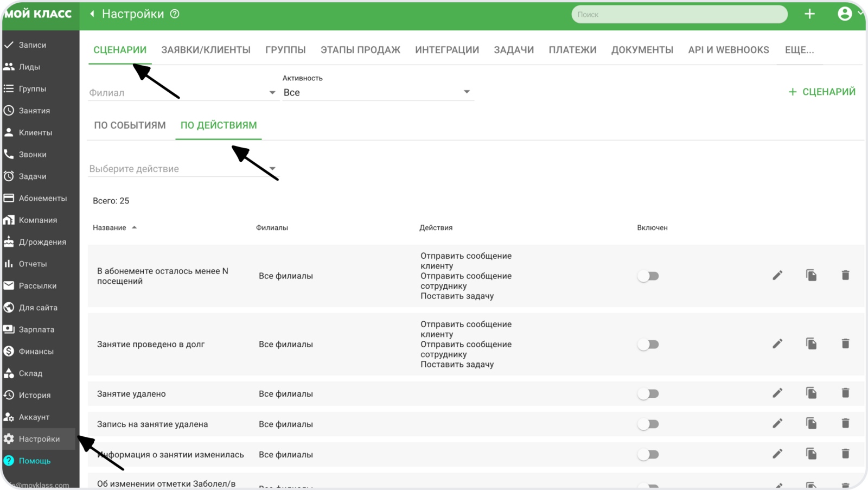Open the help question mark icon

pyautogui.click(x=175, y=14)
